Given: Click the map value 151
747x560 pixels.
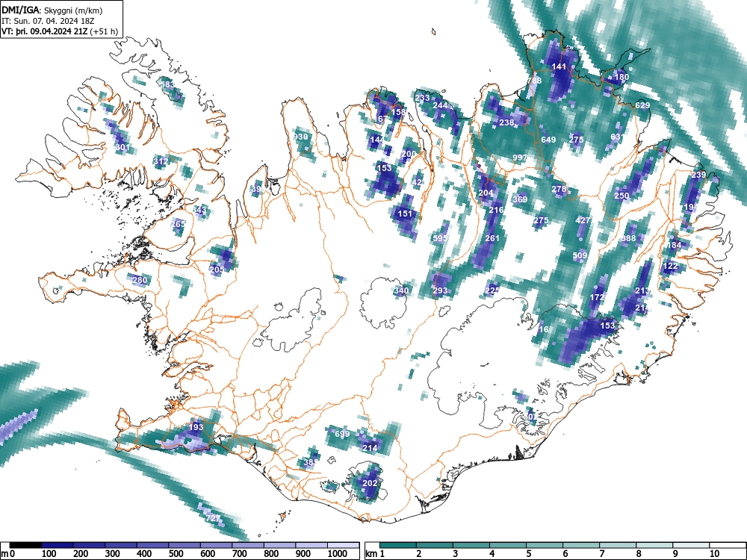Looking at the screenshot, I should pyautogui.click(x=405, y=214).
